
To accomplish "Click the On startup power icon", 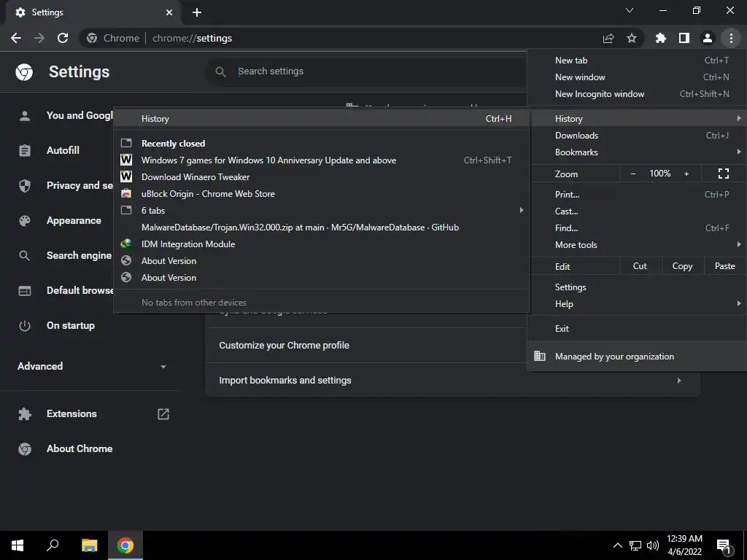I will [24, 326].
